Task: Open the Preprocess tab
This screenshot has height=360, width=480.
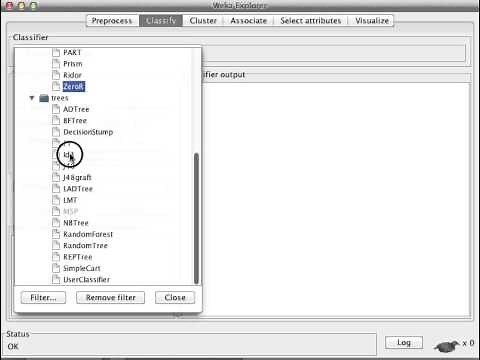Action: pos(112,21)
